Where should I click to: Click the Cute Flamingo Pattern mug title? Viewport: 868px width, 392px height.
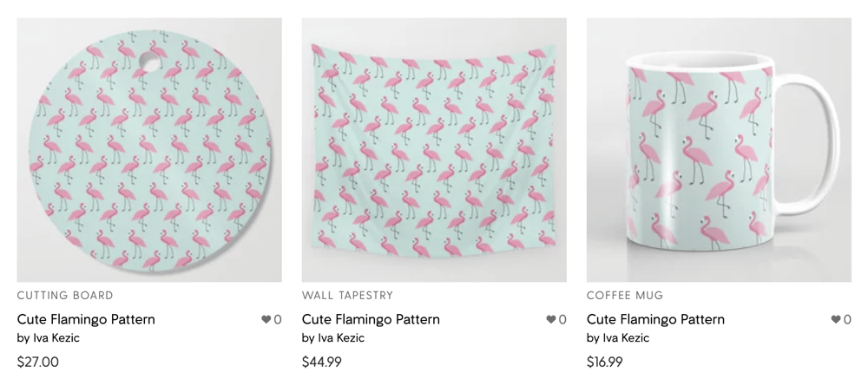[x=655, y=319]
